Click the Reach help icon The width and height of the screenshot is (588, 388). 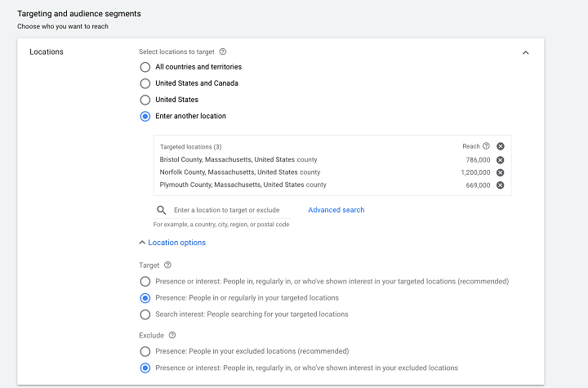pyautogui.click(x=487, y=146)
